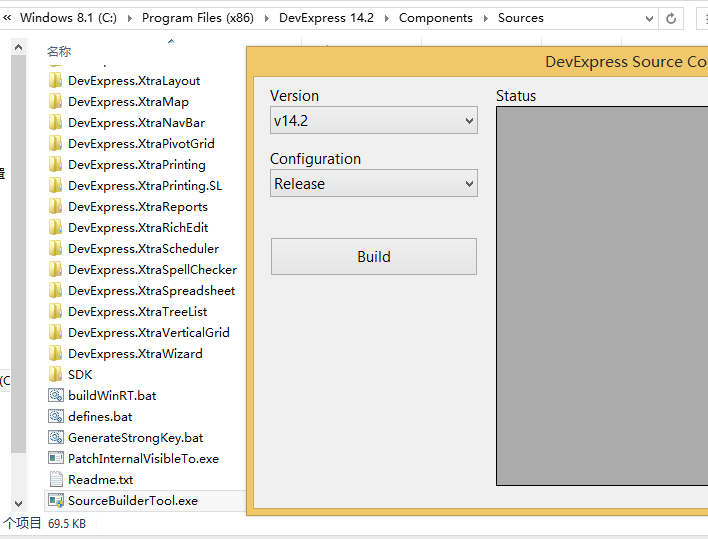Viewport: 708px width, 539px height.
Task: Click the GenerateStrongKey.bat file icon
Action: pyautogui.click(x=56, y=437)
